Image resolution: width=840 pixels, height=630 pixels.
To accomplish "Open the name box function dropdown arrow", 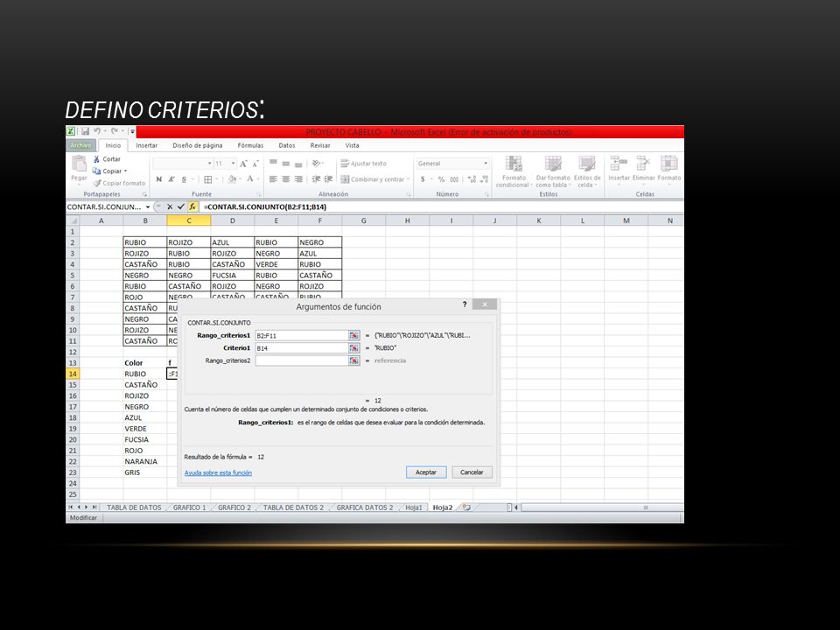I will click(148, 206).
